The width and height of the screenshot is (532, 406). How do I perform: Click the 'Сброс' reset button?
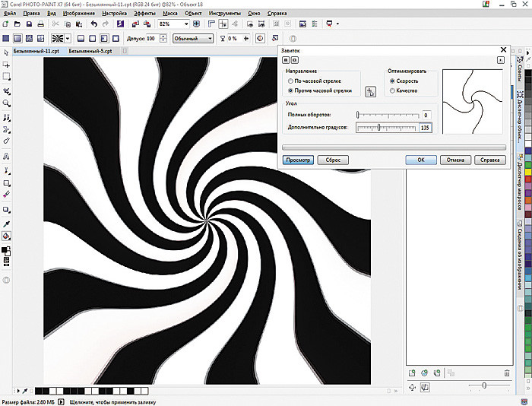pyautogui.click(x=331, y=160)
